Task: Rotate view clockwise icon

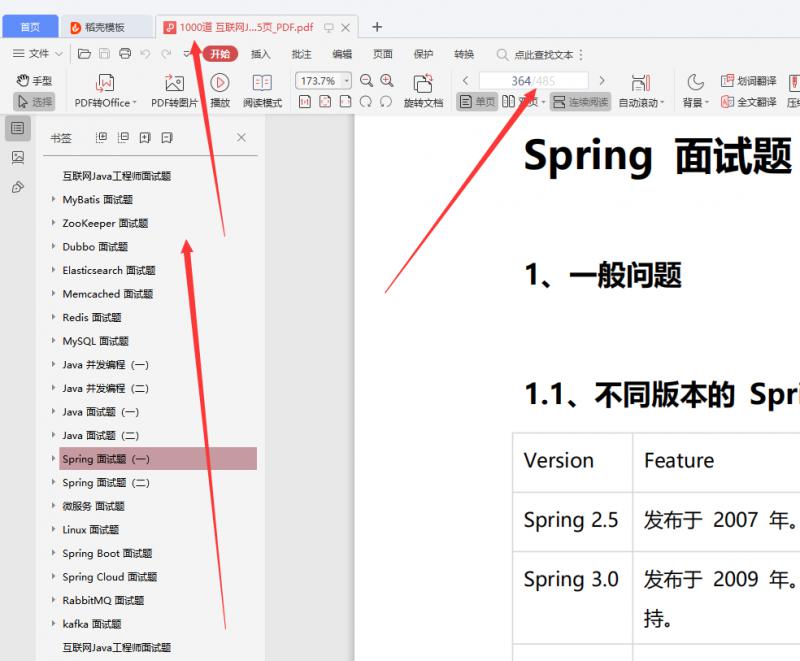Action: tap(366, 101)
